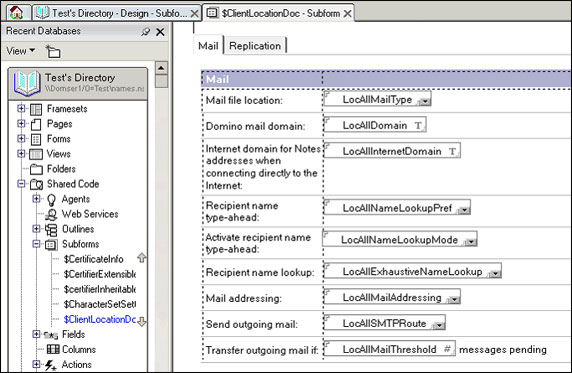Click the "messages pending" text
This screenshot has height=373, width=572.
(x=503, y=350)
